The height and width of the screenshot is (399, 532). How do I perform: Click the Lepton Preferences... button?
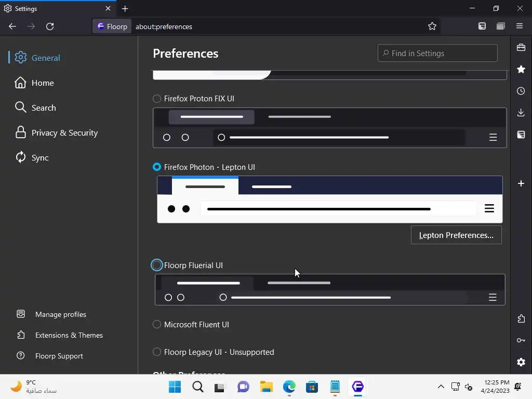pos(456,235)
